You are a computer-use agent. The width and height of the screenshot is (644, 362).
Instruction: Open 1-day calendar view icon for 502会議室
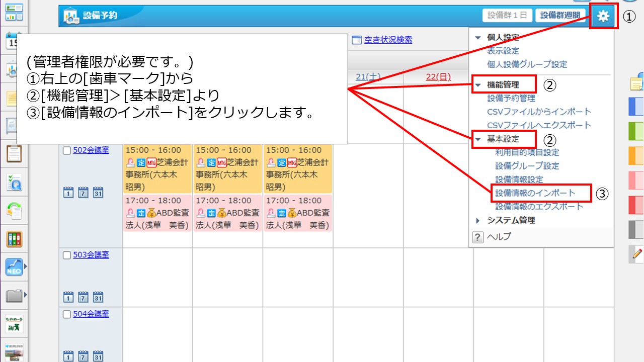[x=69, y=192]
